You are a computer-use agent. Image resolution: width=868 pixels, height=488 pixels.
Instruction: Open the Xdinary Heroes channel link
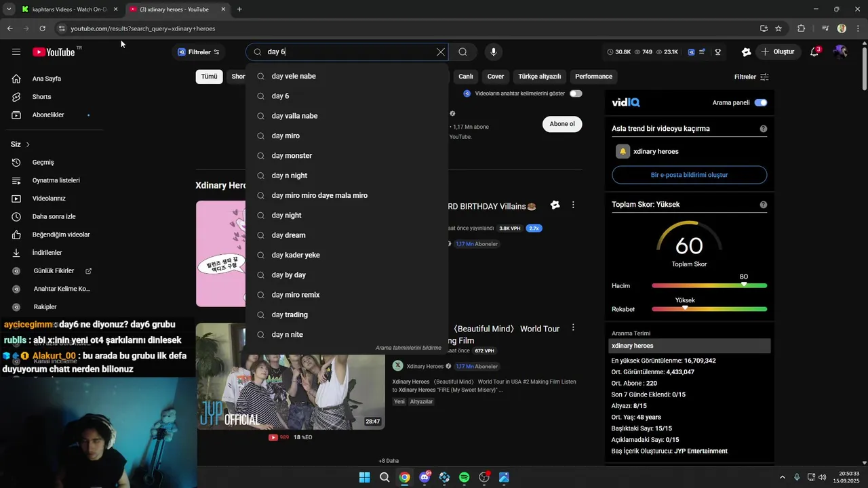[425, 367]
